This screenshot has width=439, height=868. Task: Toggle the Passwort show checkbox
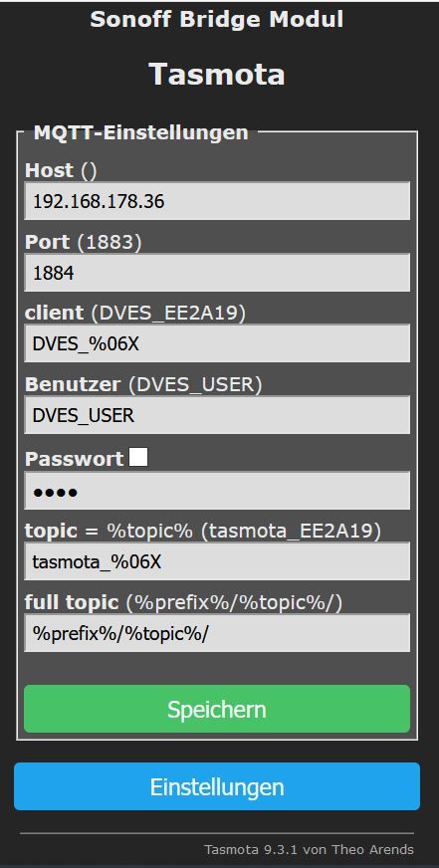pyautogui.click(x=138, y=457)
